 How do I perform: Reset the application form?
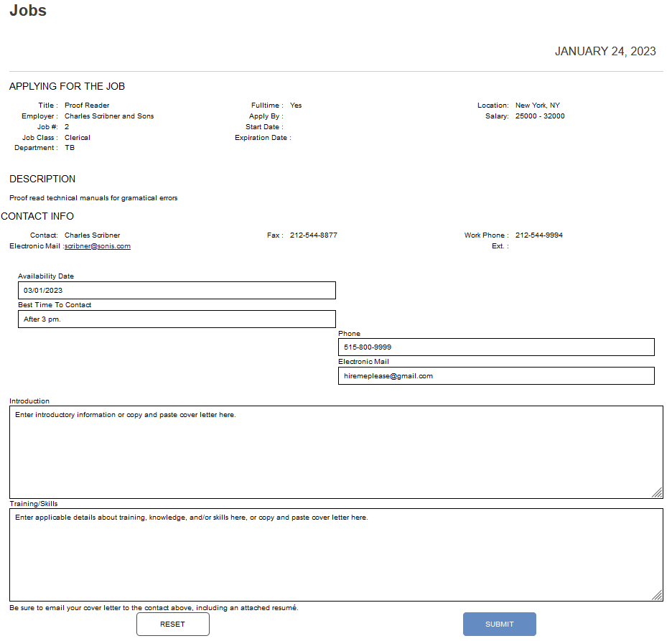(x=172, y=624)
